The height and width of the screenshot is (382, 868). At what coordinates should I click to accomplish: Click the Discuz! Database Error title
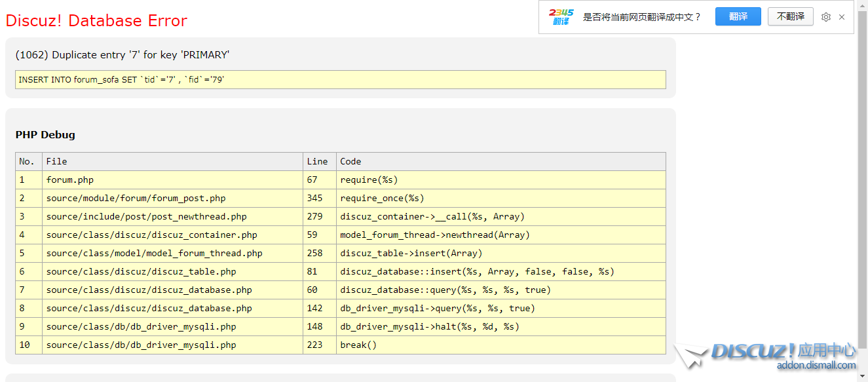pyautogui.click(x=96, y=21)
